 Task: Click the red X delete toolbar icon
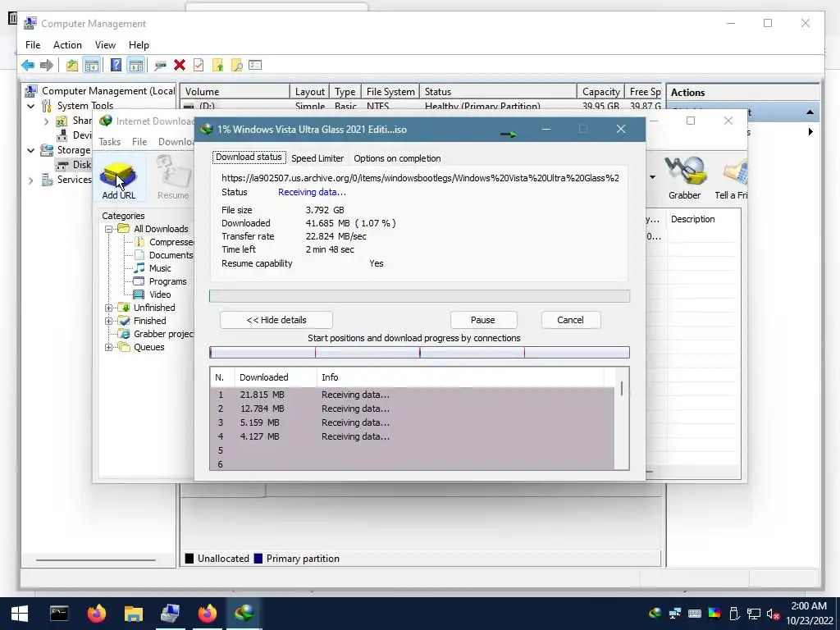pos(180,66)
